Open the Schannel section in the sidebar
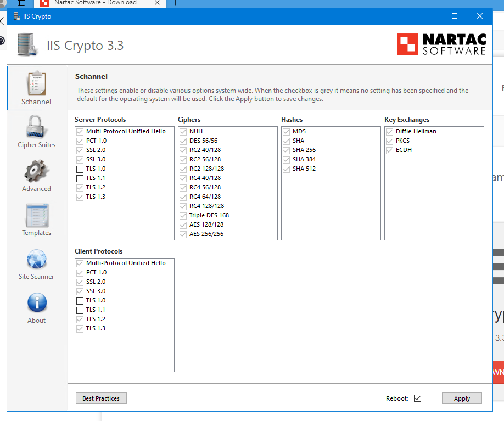Screen dimensions: 504x421 coord(37,88)
